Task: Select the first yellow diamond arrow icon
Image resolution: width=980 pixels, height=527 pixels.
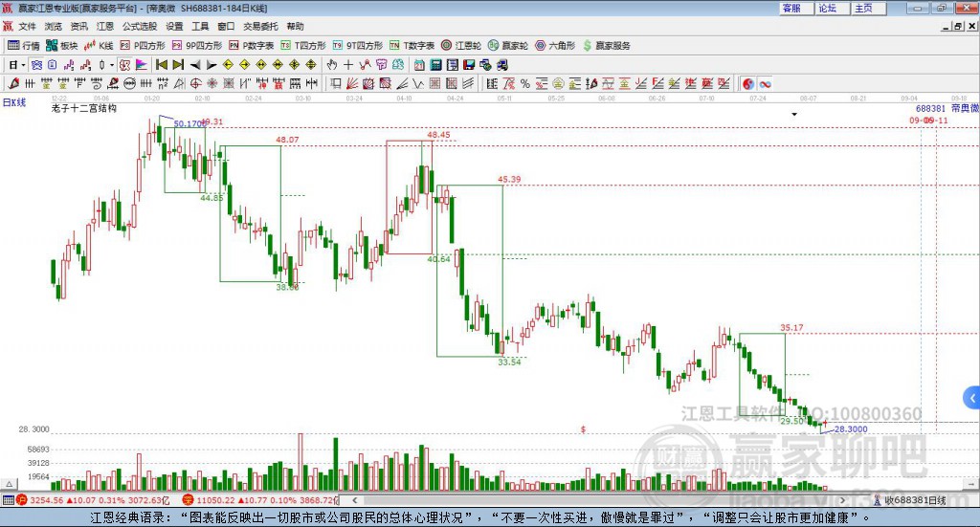Action: point(228,65)
